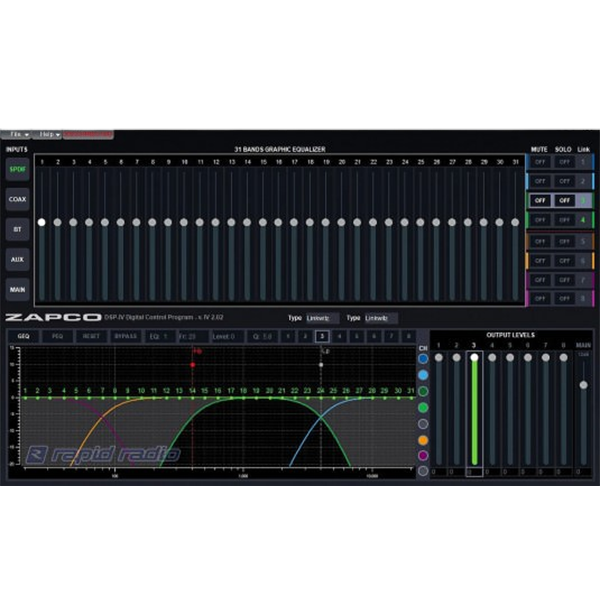
Task: Click the BYPASS button
Action: tap(126, 336)
